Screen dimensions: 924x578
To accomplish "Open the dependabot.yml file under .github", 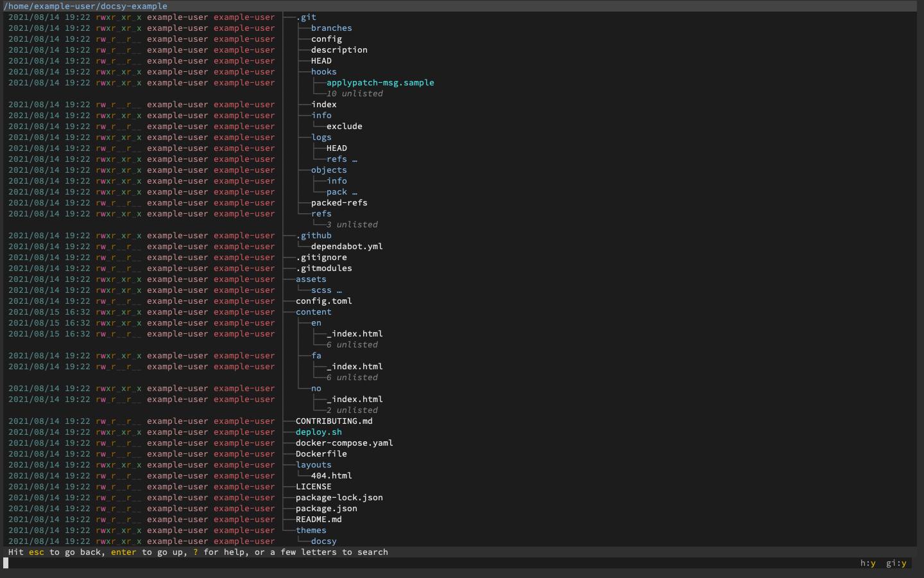I will 348,246.
